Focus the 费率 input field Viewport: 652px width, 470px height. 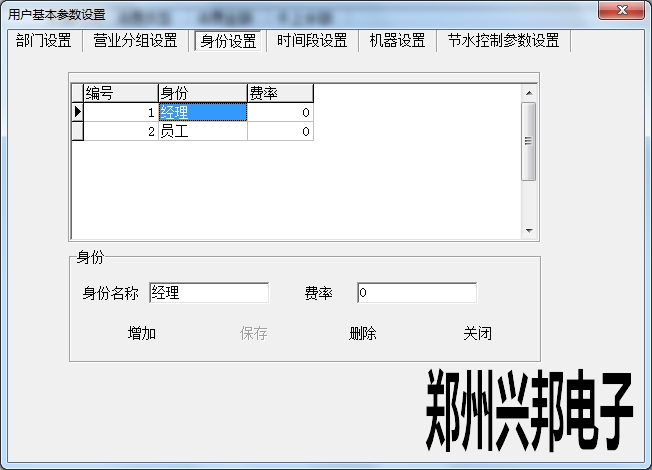pos(416,293)
